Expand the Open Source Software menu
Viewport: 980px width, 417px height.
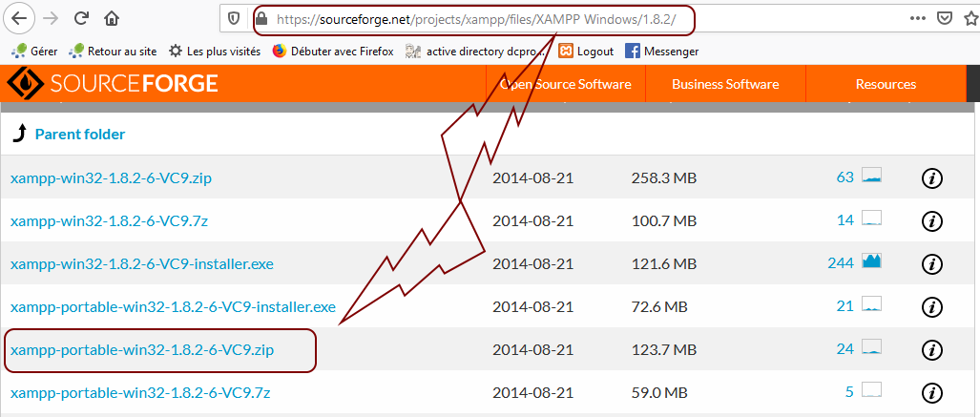[x=566, y=84]
